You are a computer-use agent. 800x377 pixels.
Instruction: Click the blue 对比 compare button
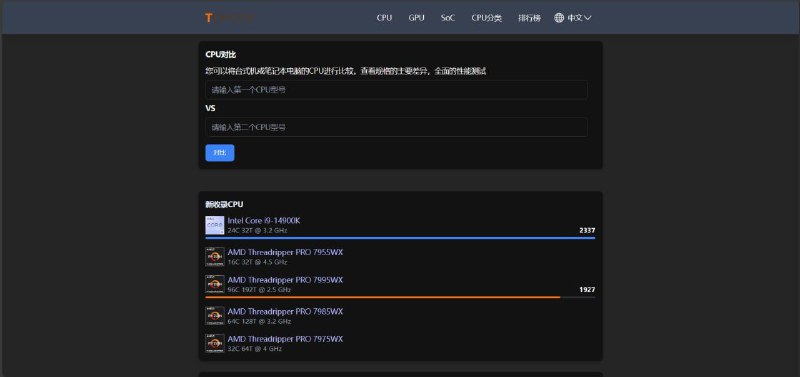pos(220,153)
